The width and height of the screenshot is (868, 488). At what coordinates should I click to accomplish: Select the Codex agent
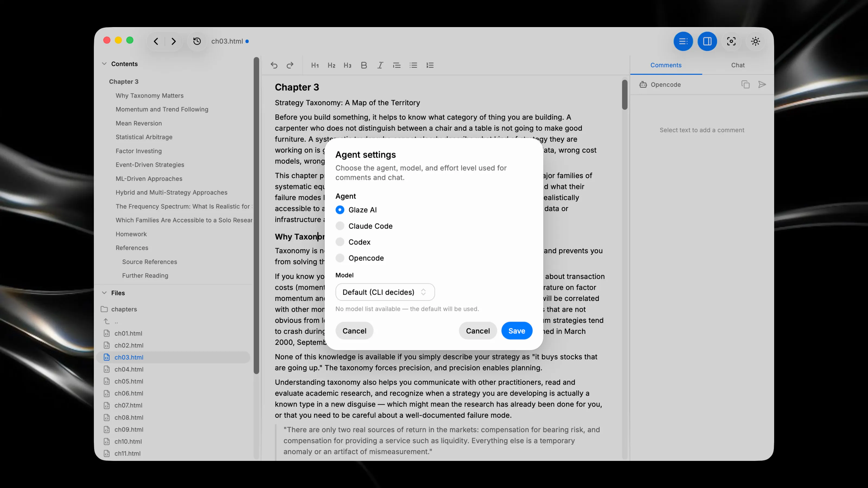(340, 242)
